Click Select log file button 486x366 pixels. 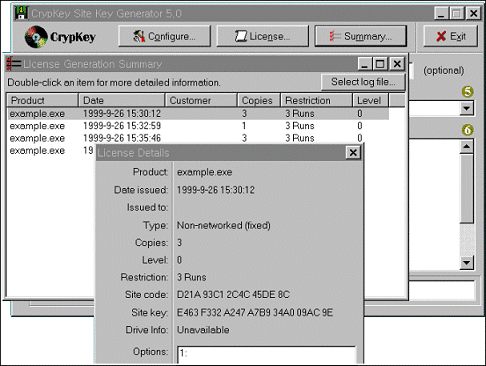point(363,82)
